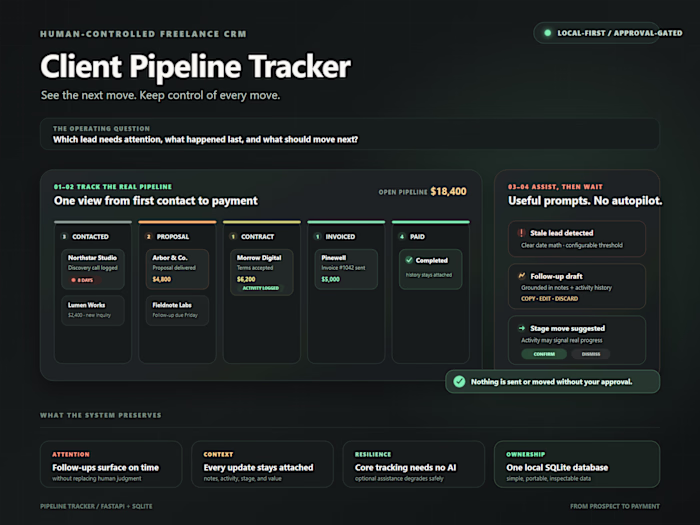Click history stays attached text in Paid column
Image resolution: width=700 pixels, height=525 pixels.
429,275
